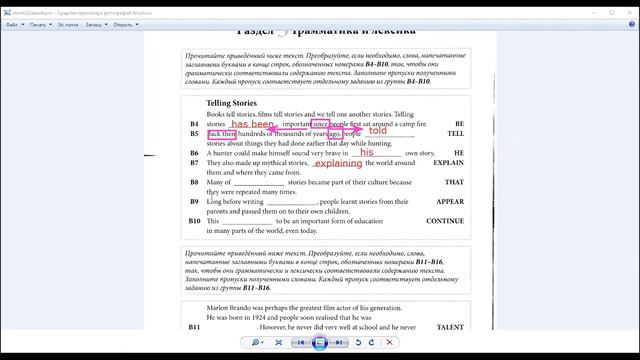Image resolution: width=640 pixels, height=360 pixels.
Task: Rotate the image counterclockwise
Action: pyautogui.click(x=358, y=342)
